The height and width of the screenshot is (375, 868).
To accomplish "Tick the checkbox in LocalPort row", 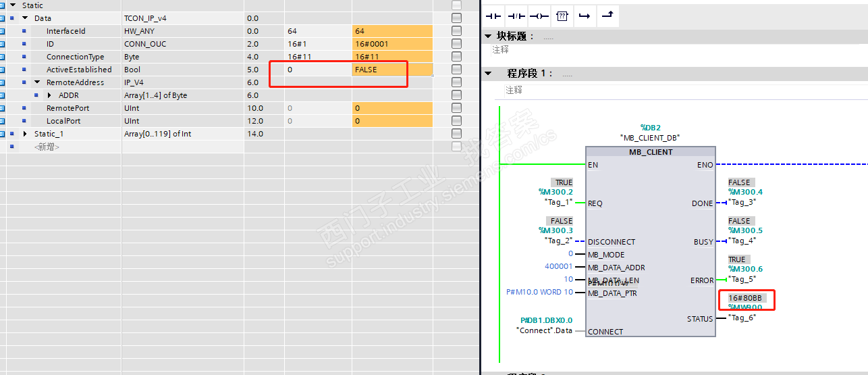I will coord(456,121).
